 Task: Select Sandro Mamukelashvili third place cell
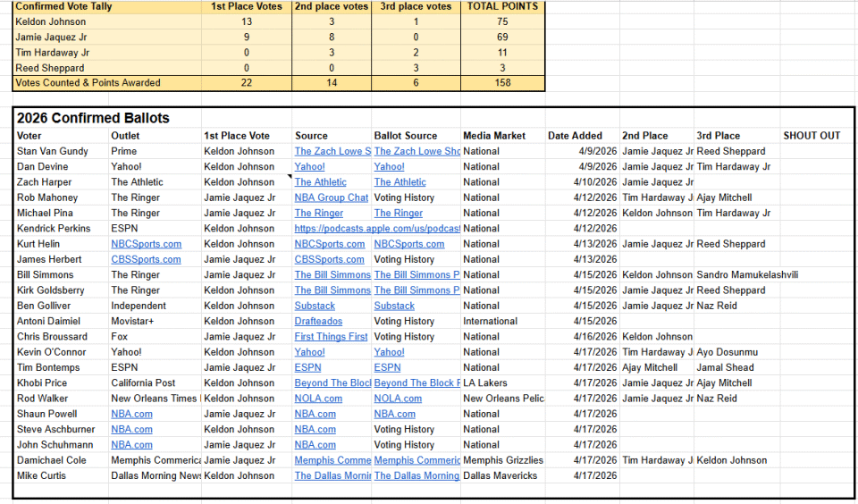point(747,274)
